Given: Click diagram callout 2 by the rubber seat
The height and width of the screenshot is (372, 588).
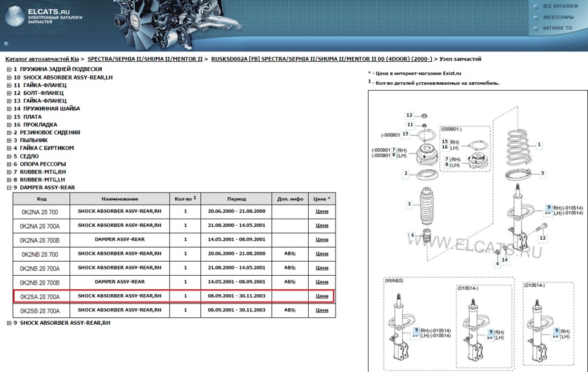Looking at the screenshot, I should tap(405, 173).
